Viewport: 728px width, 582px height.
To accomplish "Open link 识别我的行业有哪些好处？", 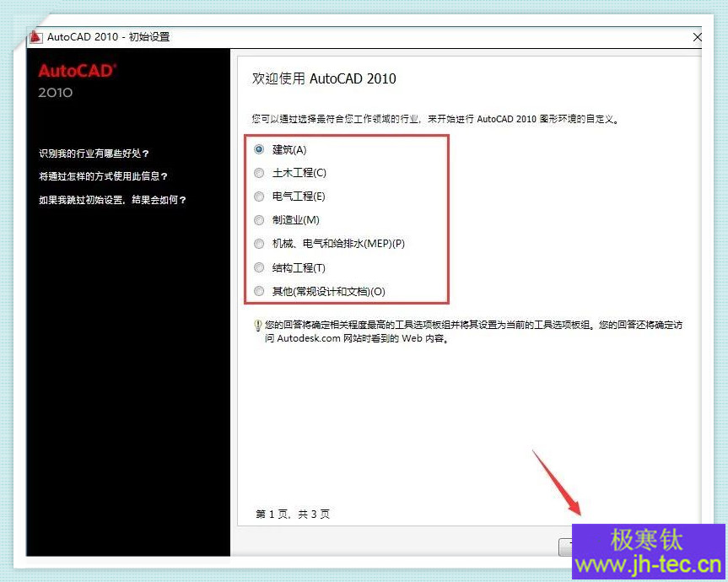I will point(94,154).
